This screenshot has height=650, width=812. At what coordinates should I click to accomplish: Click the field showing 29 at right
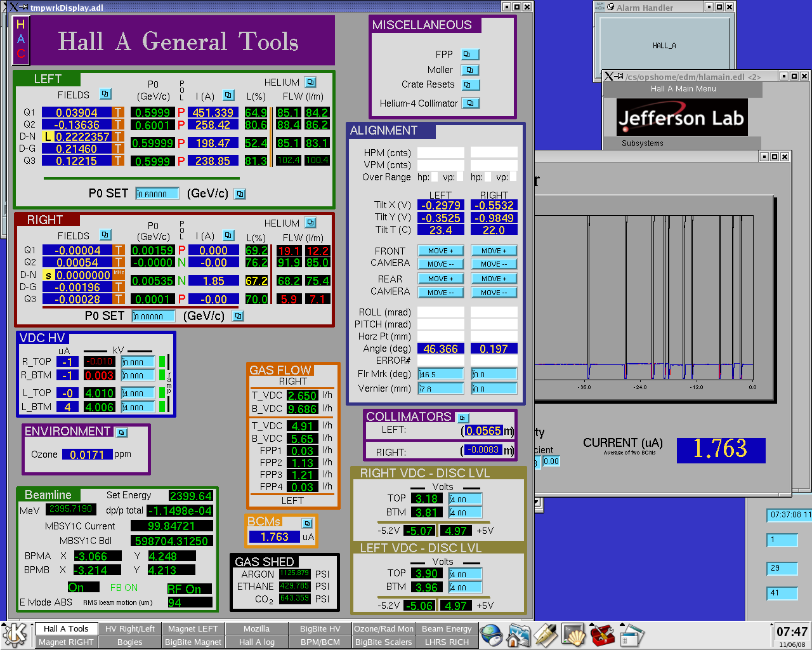(x=782, y=568)
